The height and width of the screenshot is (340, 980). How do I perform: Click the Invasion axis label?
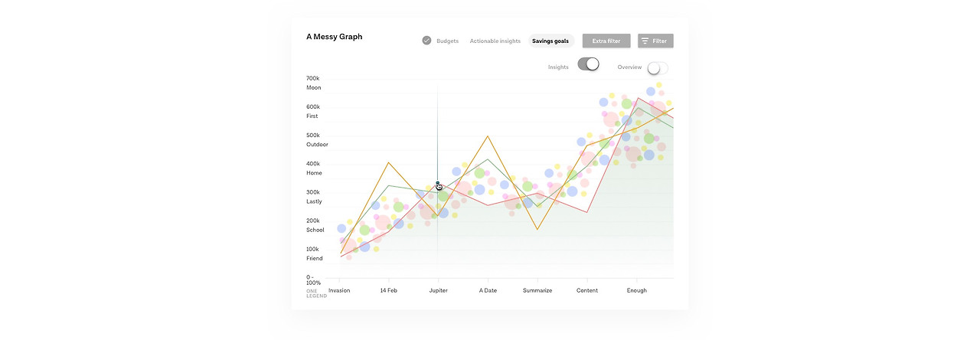pyautogui.click(x=339, y=291)
